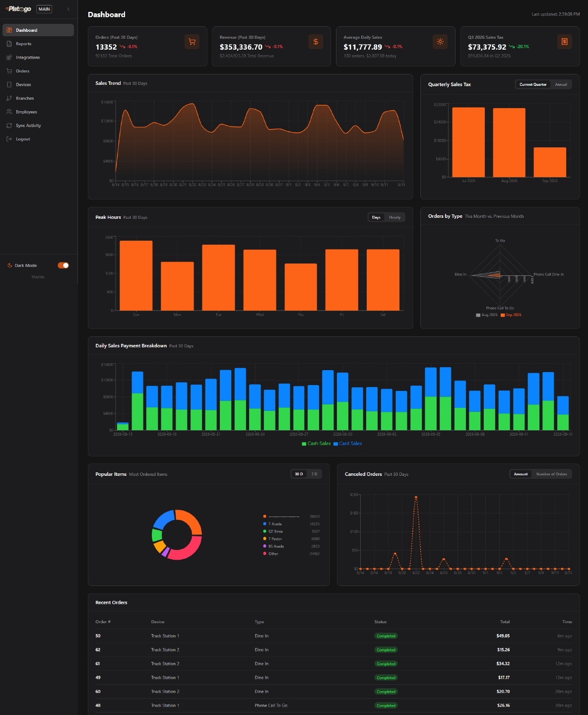Click the QT Birria legend item
The image size is (588, 715).
tap(291, 531)
